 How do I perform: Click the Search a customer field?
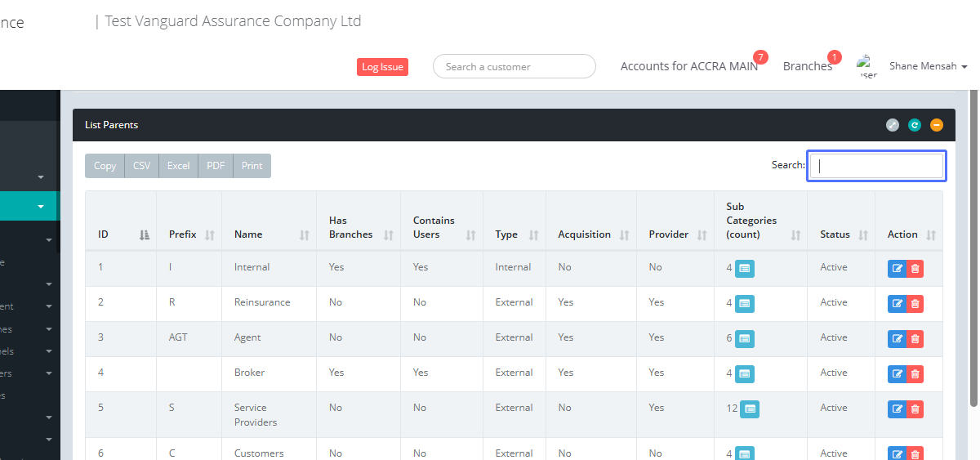tap(514, 67)
